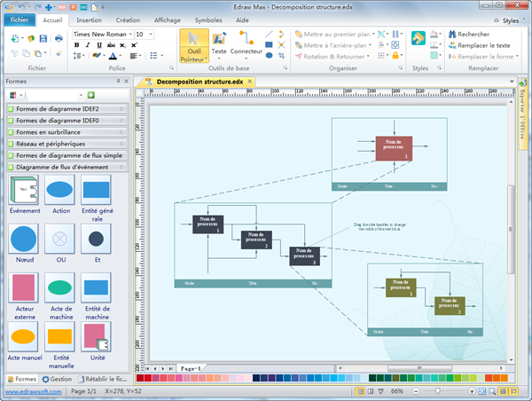Image resolution: width=532 pixels, height=401 pixels.
Task: Open www.edrawsoft.com link in status bar
Action: (x=31, y=391)
